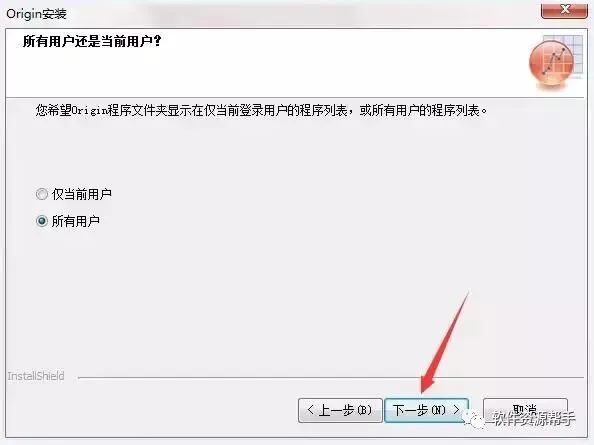Click the 所有用户 option label text
The width and height of the screenshot is (594, 445).
point(75,221)
